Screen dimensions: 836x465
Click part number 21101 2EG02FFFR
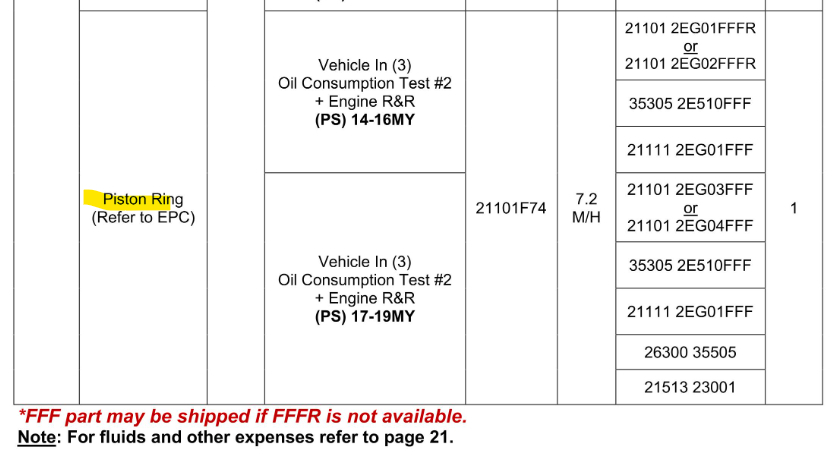pyautogui.click(x=690, y=63)
